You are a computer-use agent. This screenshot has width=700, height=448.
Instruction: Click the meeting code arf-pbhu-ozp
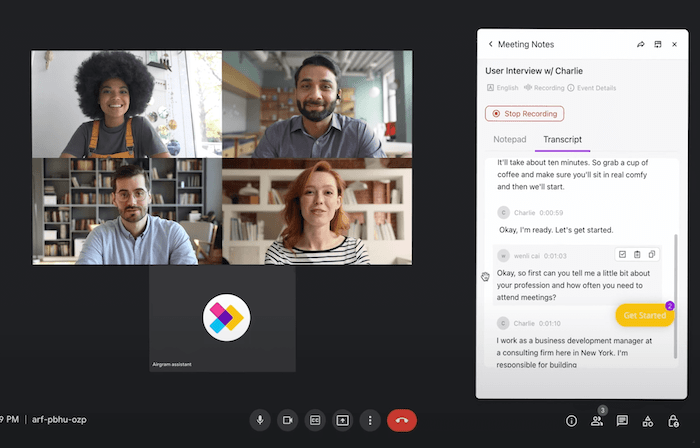click(x=59, y=419)
